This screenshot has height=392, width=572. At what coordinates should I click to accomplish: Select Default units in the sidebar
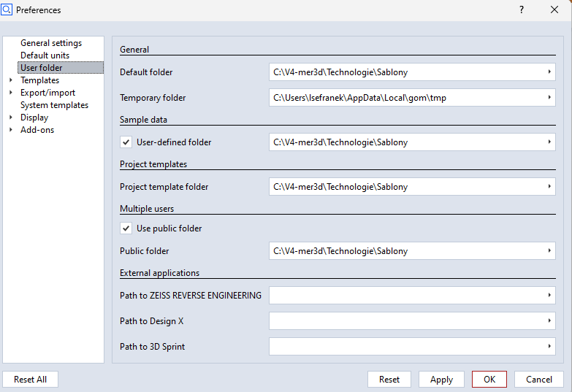coord(45,55)
